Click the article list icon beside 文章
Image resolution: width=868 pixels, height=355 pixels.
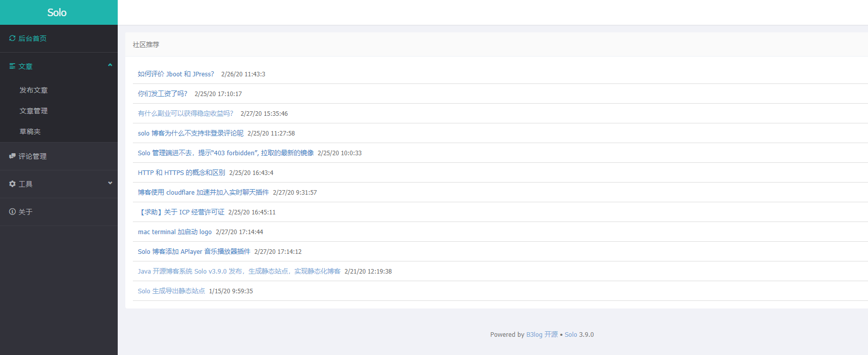(x=12, y=66)
